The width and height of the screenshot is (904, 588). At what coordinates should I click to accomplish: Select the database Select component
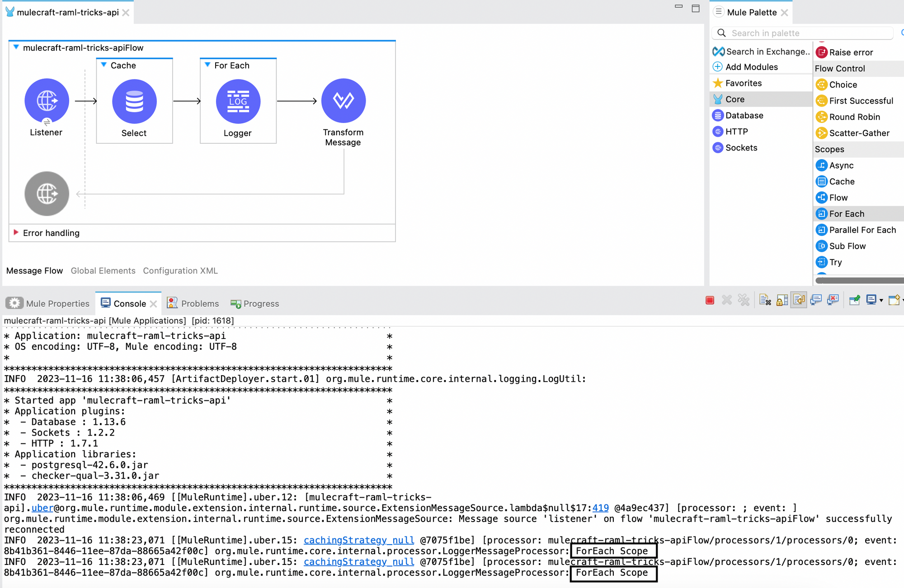coord(134,102)
